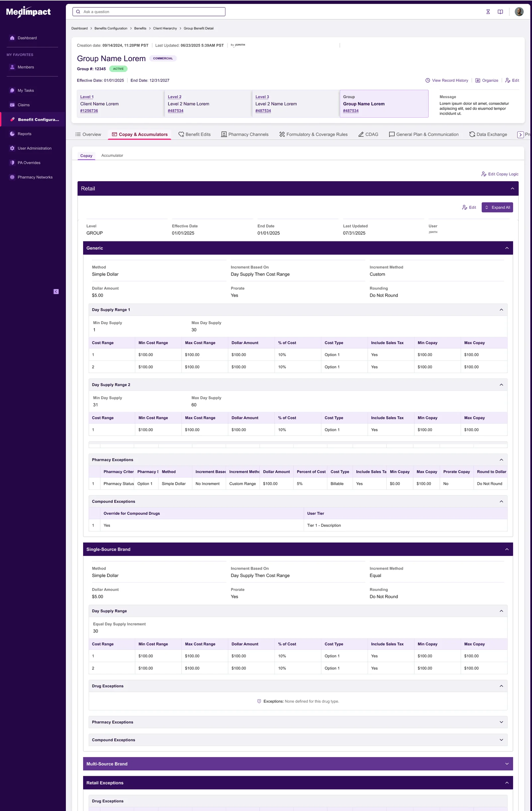Open Level 1 client link #1256736
Viewport: 532px width, 811px height.
point(89,111)
